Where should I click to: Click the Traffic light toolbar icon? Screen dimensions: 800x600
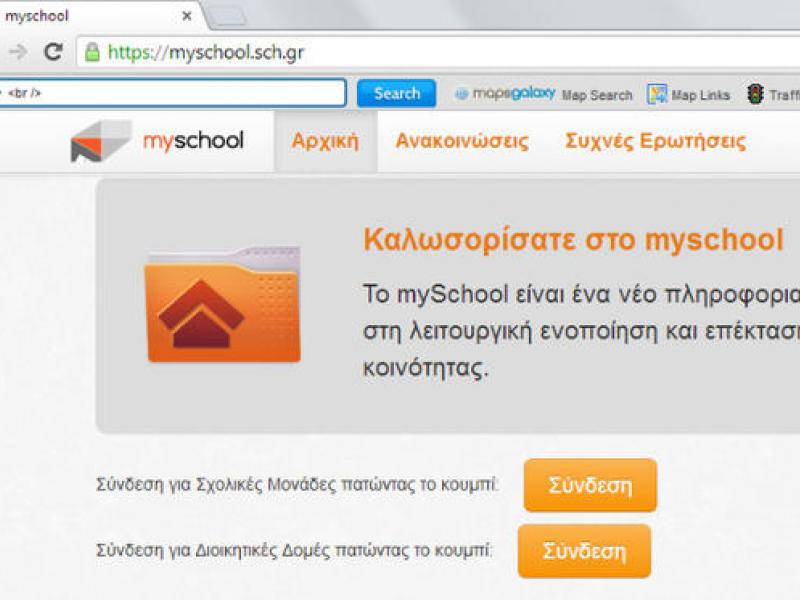click(755, 94)
